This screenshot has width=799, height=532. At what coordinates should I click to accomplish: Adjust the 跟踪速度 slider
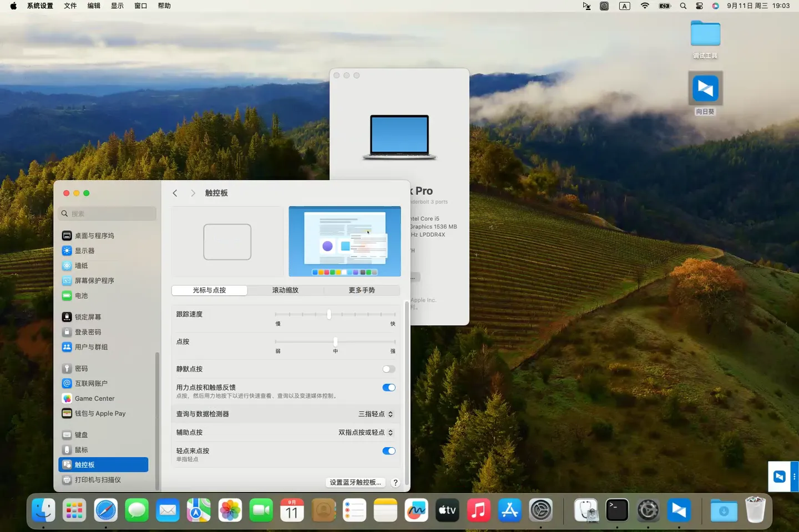click(329, 314)
